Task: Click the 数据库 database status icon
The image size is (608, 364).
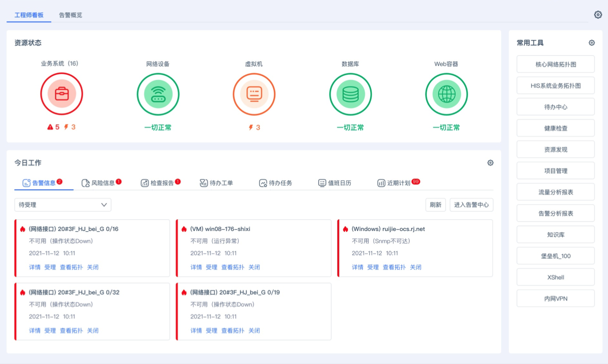Action: coord(350,94)
